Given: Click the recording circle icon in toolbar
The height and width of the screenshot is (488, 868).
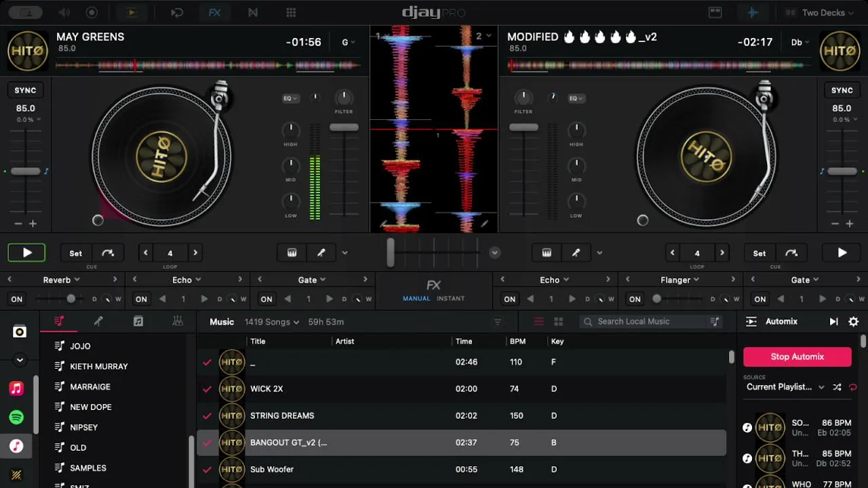Looking at the screenshot, I should [92, 13].
